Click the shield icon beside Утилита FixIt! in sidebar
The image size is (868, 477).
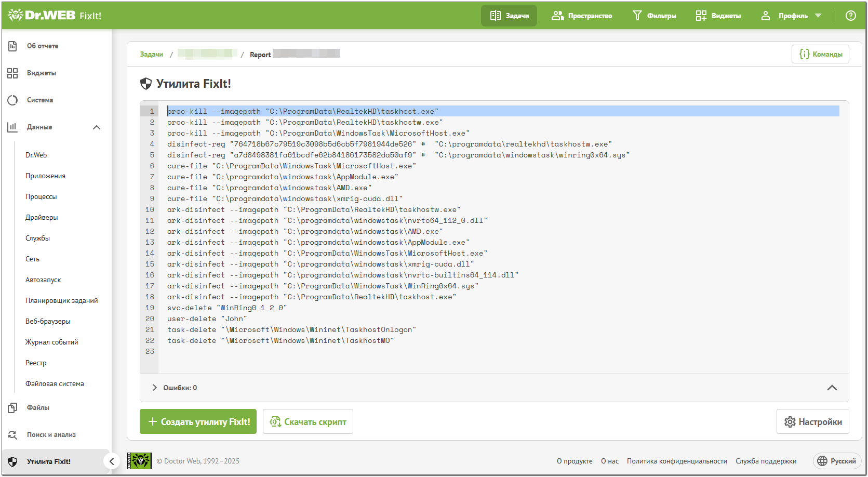pos(12,462)
